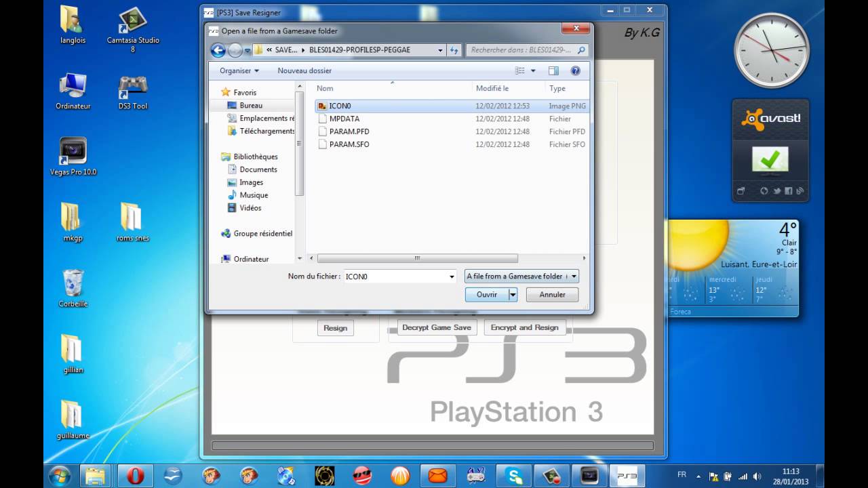868x488 pixels.
Task: Sort files by the Nom column
Action: [392, 88]
